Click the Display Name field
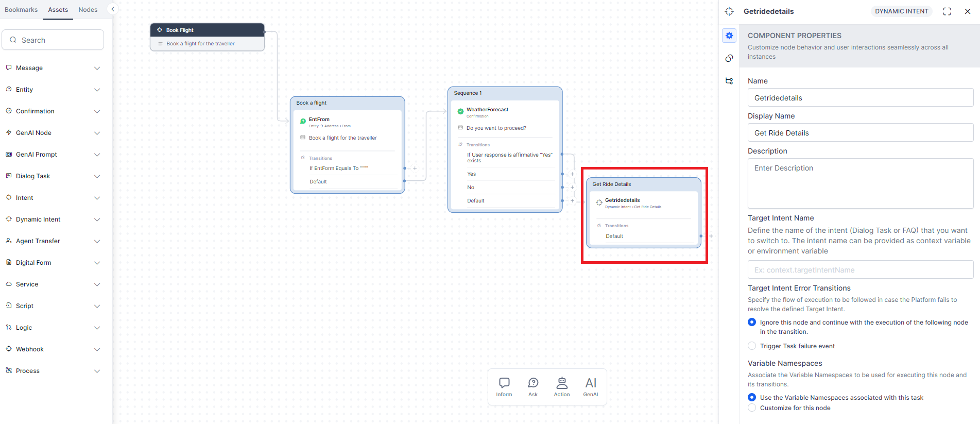 [860, 133]
